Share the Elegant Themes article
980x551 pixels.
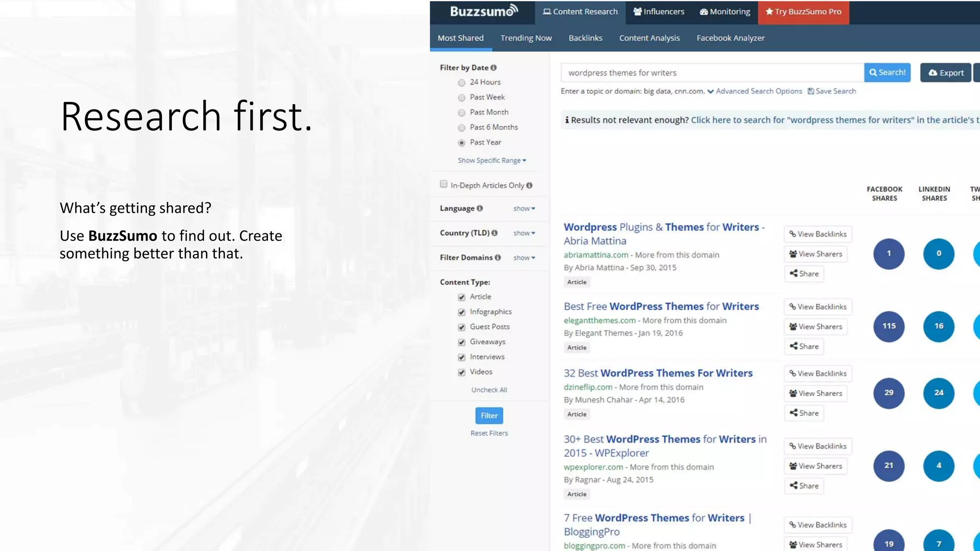(804, 346)
